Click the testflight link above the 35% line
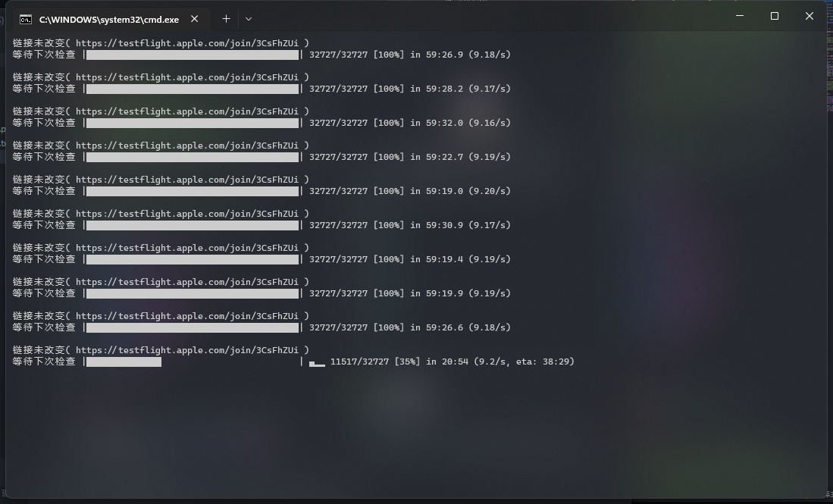The height and width of the screenshot is (504, 833). 187,350
